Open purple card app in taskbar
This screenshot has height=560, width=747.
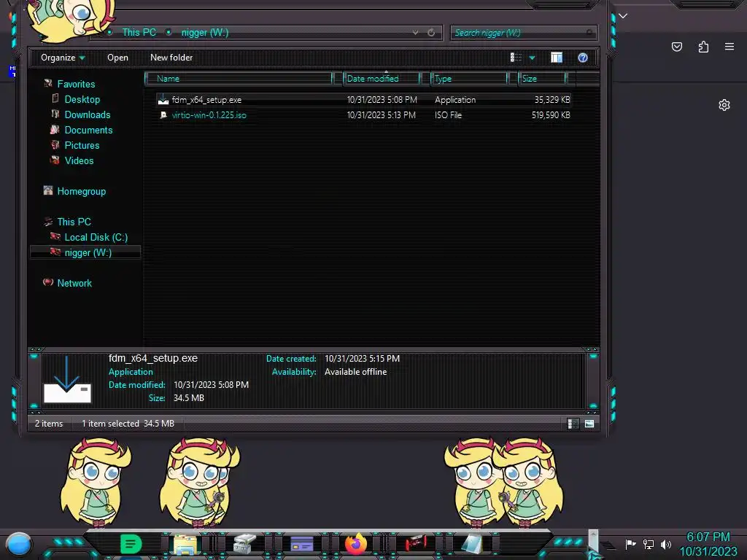301,544
